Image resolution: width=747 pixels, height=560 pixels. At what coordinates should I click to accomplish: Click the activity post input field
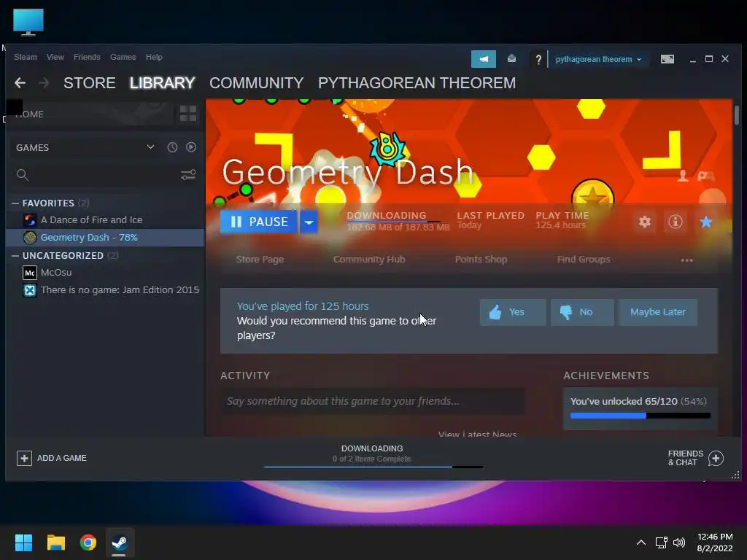click(x=373, y=401)
